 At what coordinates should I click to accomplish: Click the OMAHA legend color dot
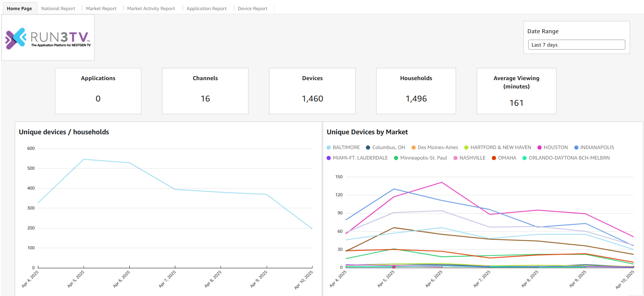click(x=494, y=158)
